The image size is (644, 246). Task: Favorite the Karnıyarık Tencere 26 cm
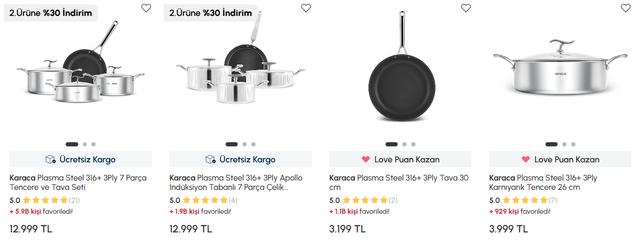point(626,8)
